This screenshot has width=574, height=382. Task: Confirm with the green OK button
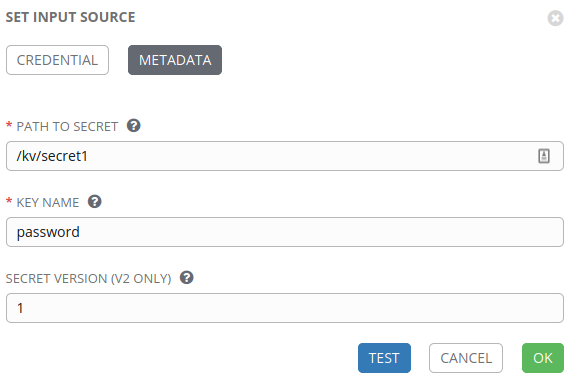click(x=543, y=358)
